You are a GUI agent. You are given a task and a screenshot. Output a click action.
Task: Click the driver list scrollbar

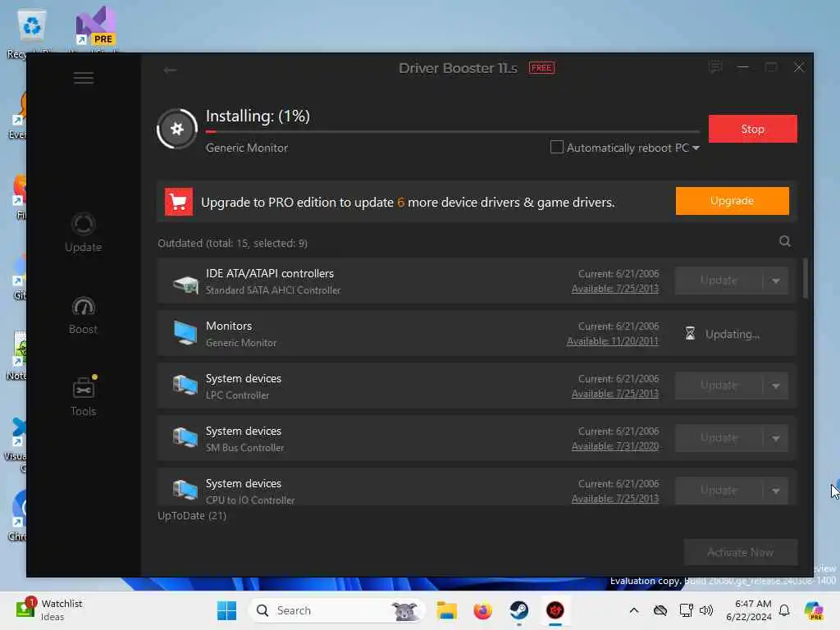tap(805, 277)
